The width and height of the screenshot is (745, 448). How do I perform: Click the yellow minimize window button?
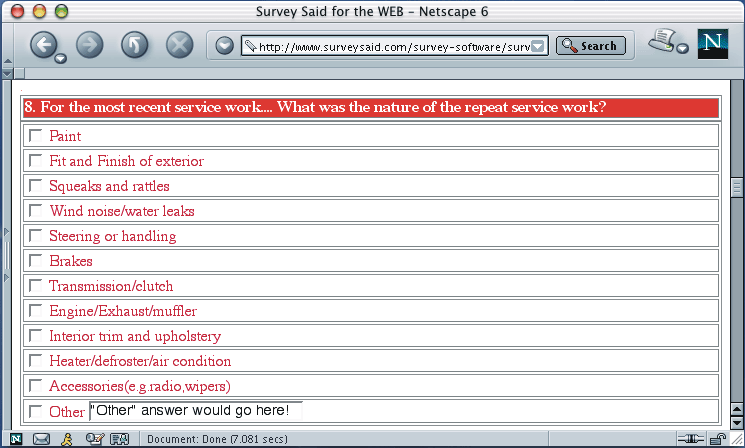click(39, 11)
